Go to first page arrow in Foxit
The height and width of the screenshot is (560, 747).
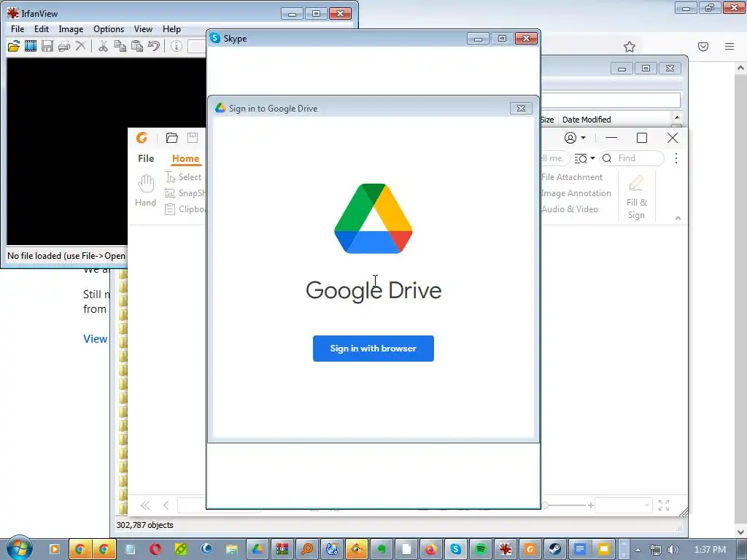pos(145,505)
